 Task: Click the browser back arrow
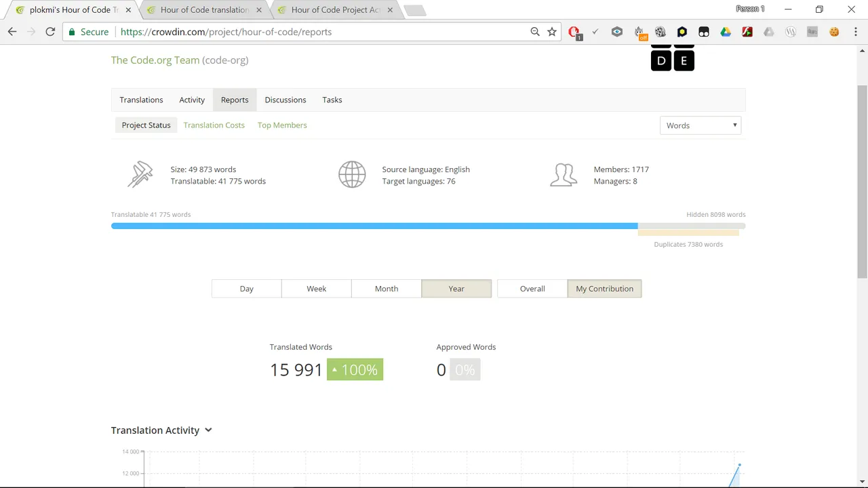click(x=12, y=32)
